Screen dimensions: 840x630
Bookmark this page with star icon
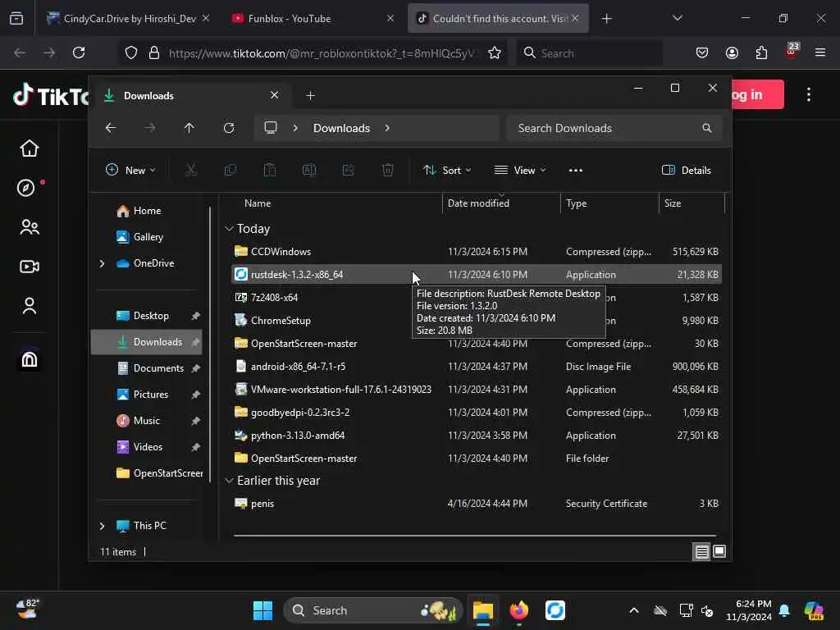tap(495, 52)
